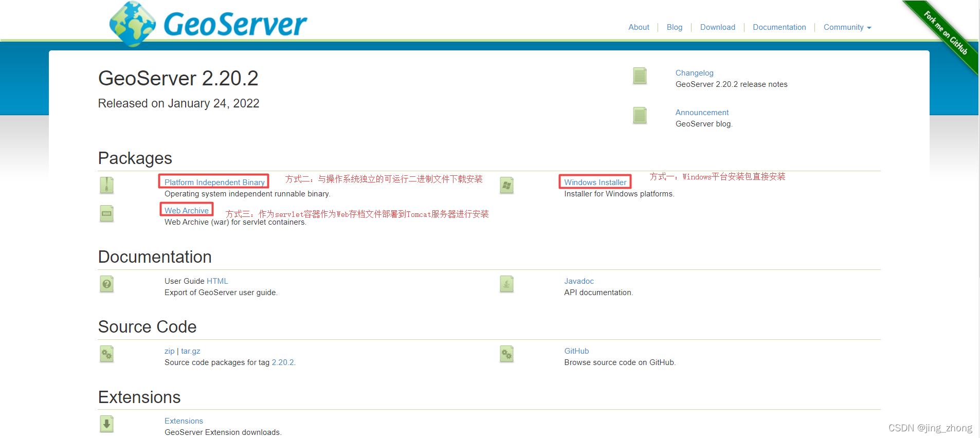Open the Blog menu item
This screenshot has height=438, width=980.
coord(675,27)
